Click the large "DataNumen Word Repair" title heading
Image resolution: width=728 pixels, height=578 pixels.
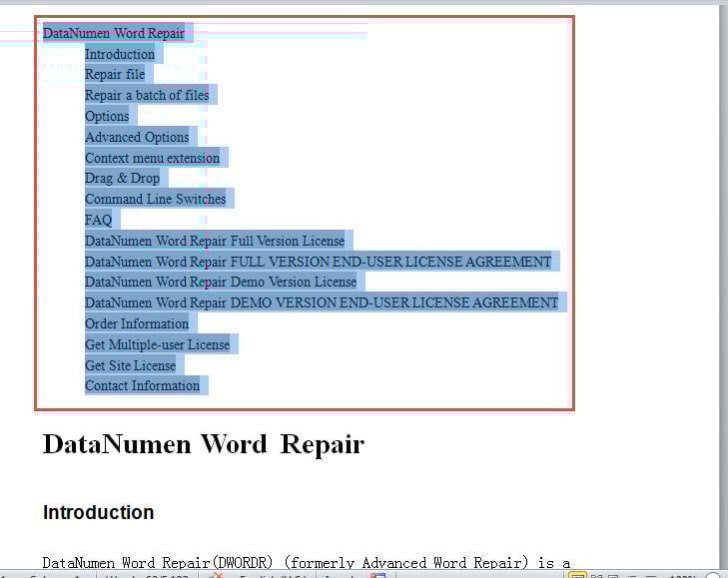pyautogui.click(x=203, y=444)
